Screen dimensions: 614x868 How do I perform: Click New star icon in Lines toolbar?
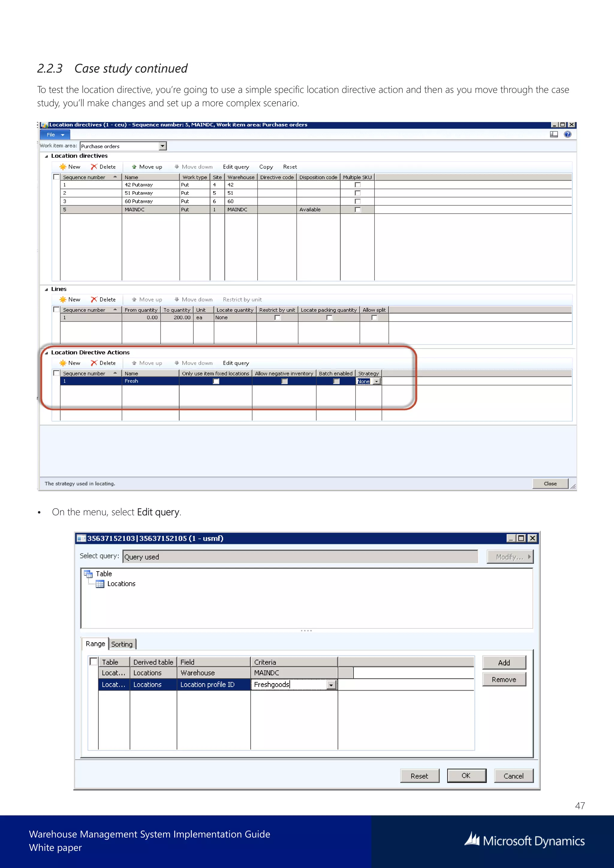[63, 299]
